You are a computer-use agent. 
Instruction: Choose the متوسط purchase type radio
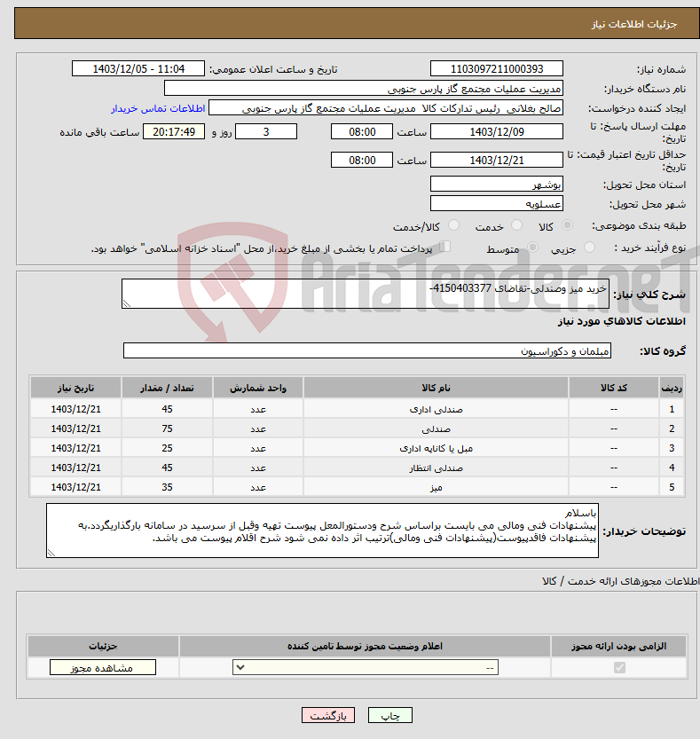532,248
